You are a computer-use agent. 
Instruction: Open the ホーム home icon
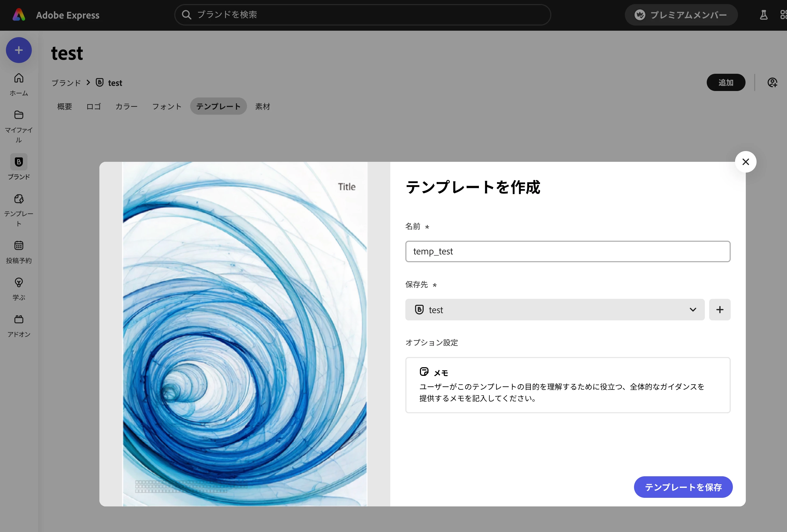click(19, 78)
